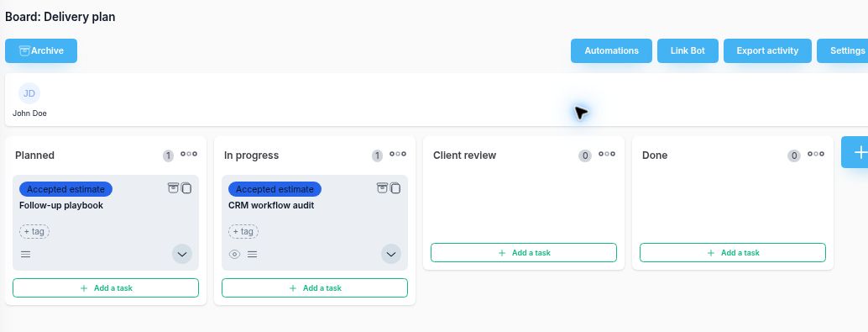Screen dimensions: 868x332
Task: Add a tag to Follow-up playbook
Action: [34, 231]
